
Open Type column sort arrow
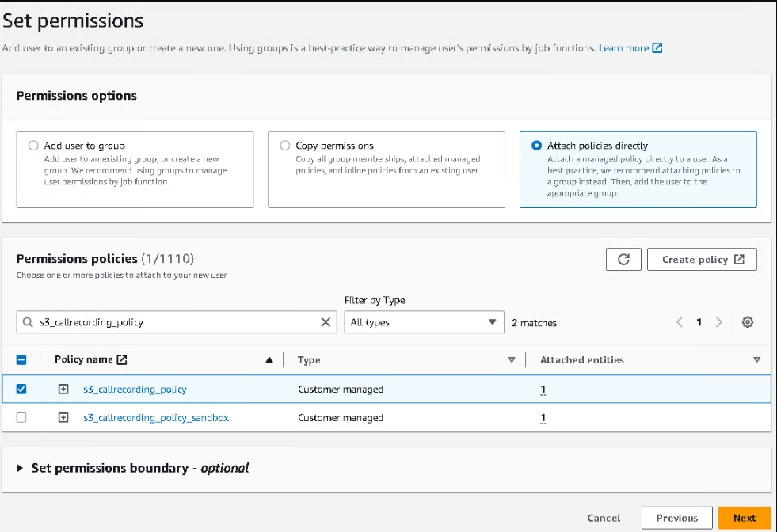coord(512,360)
